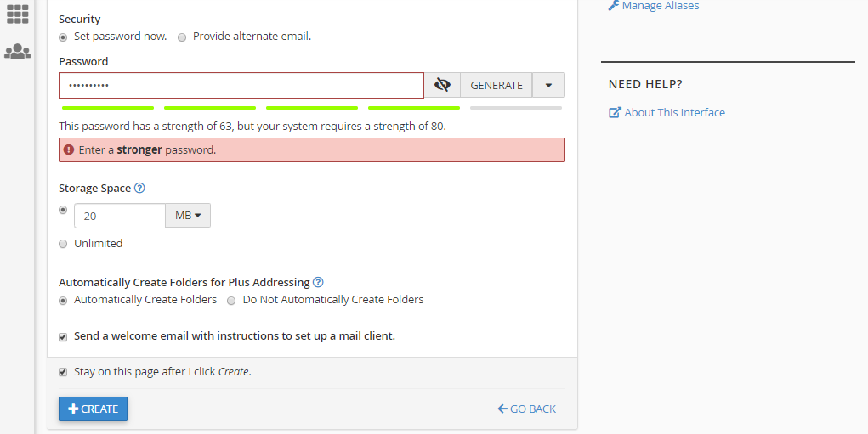Screen dimensions: 868x434
Task: Click the Plus Addressing help icon
Action: [x=318, y=282]
